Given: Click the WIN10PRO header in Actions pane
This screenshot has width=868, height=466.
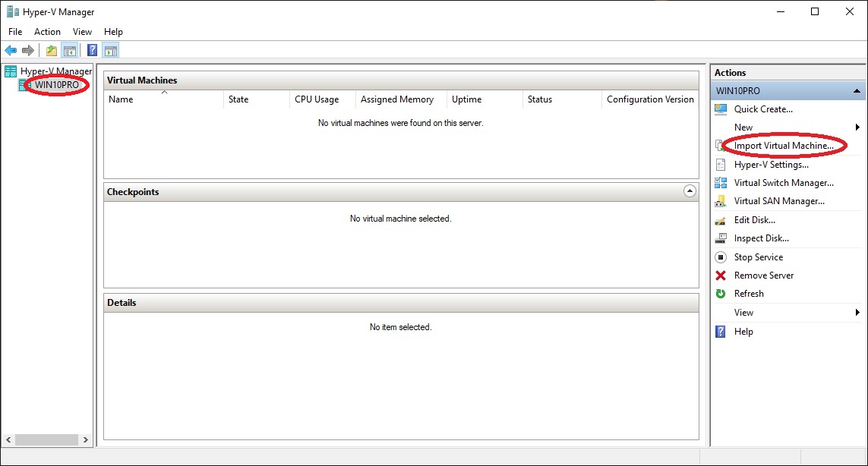Looking at the screenshot, I should pyautogui.click(x=788, y=91).
